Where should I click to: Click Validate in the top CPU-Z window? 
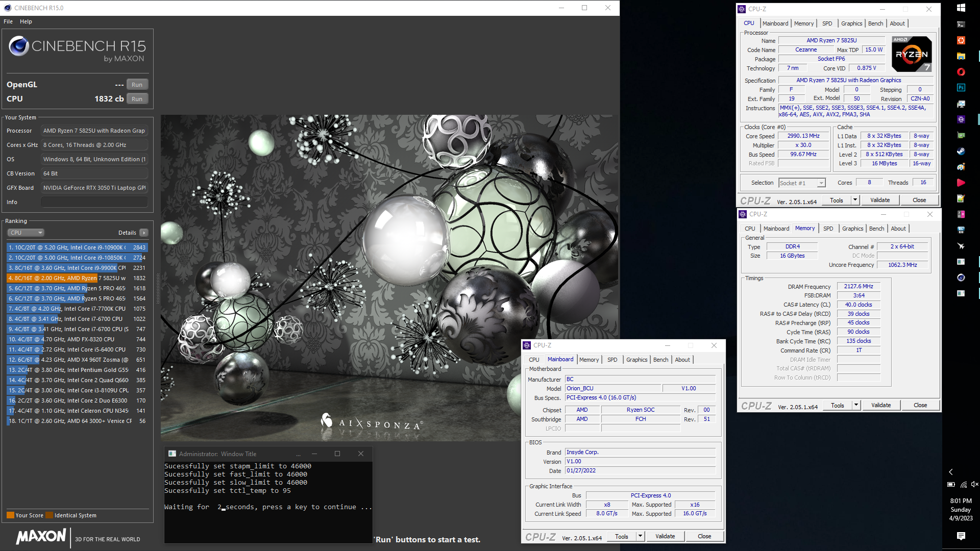tap(879, 200)
